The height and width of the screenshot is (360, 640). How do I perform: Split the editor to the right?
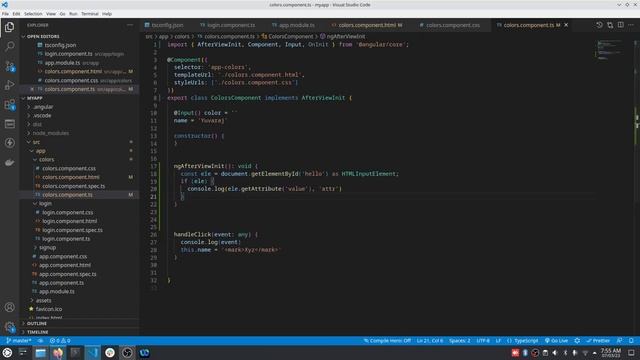[x=620, y=25]
